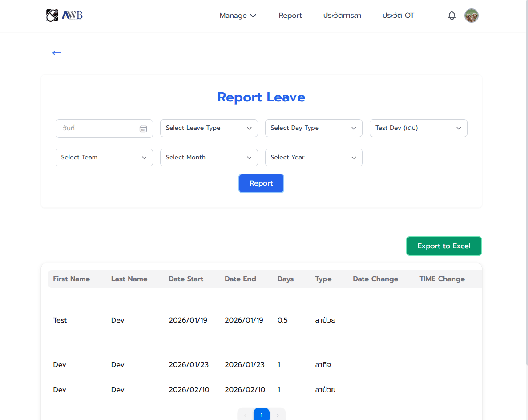Expand the Test Dev (เดป) employee dropdown
The height and width of the screenshot is (420, 528).
pyautogui.click(x=418, y=128)
